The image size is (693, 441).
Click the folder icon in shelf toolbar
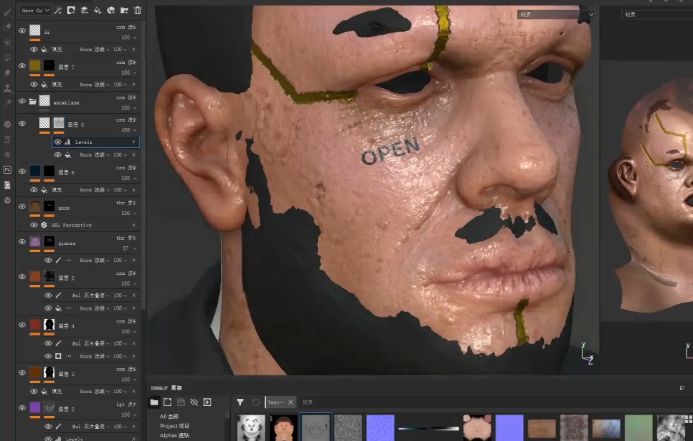(154, 402)
